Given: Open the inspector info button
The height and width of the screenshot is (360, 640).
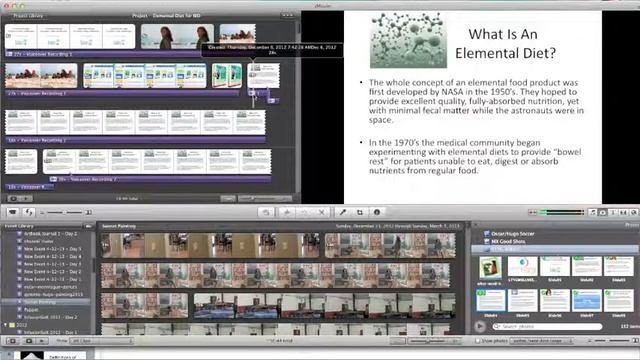Looking at the screenshot, I should click(377, 212).
